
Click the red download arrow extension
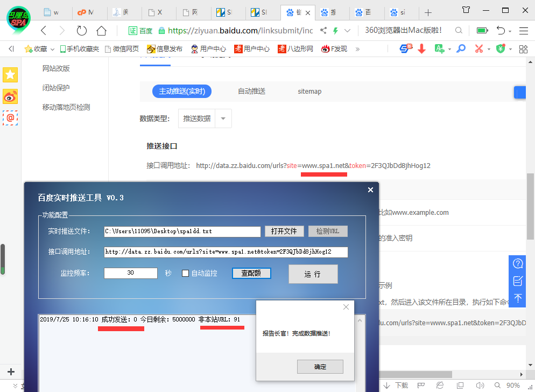pos(422,49)
